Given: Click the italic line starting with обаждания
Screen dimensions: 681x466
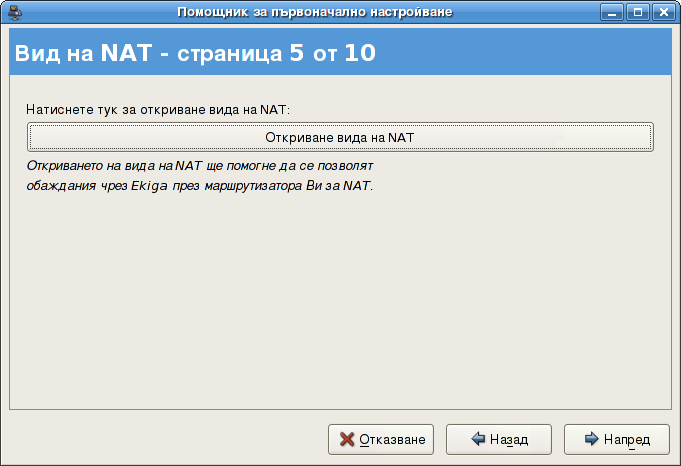Looking at the screenshot, I should pyautogui.click(x=200, y=186).
